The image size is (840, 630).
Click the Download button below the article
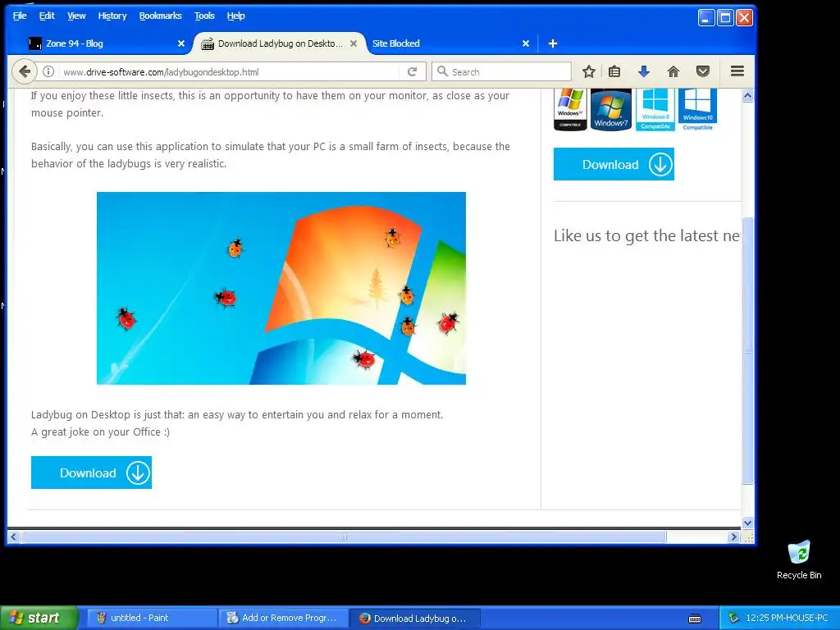91,472
